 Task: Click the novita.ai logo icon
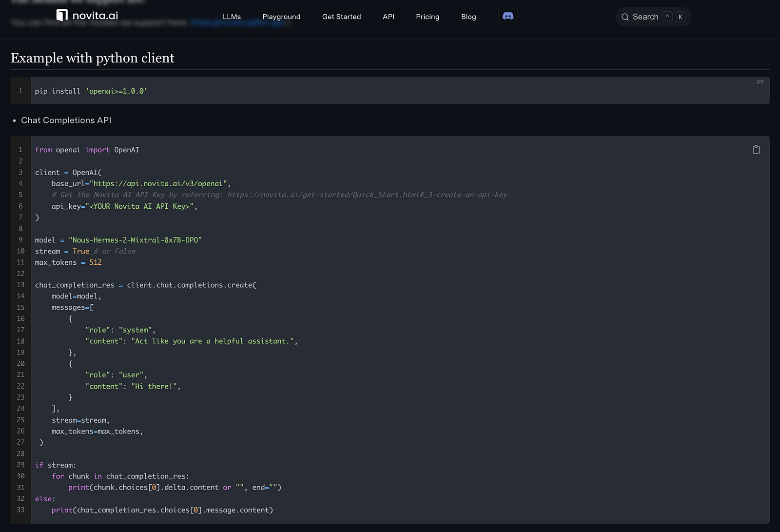click(x=62, y=16)
